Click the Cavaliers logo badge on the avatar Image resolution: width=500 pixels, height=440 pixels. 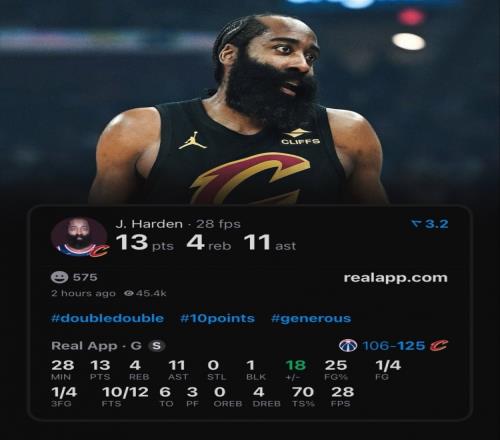click(x=99, y=251)
